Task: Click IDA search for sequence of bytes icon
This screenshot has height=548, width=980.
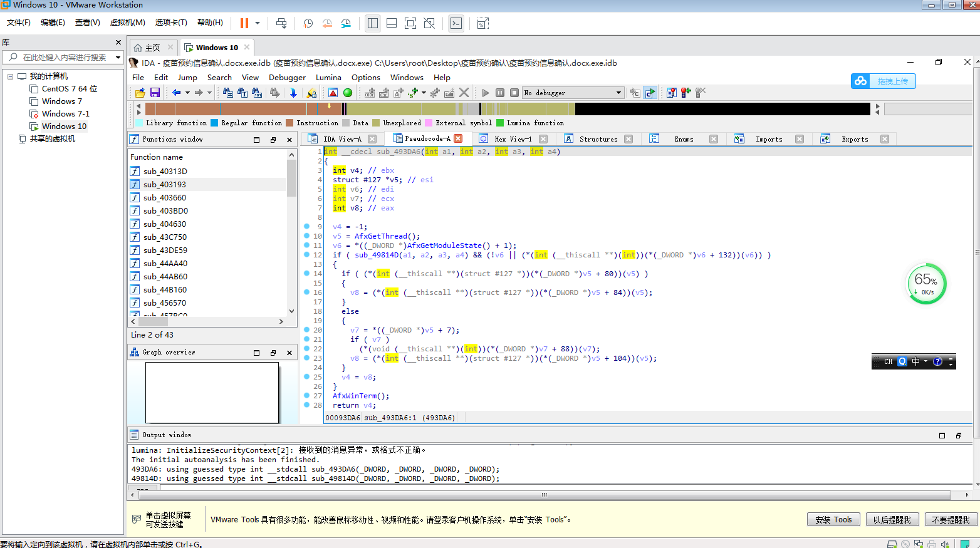Action: click(257, 93)
